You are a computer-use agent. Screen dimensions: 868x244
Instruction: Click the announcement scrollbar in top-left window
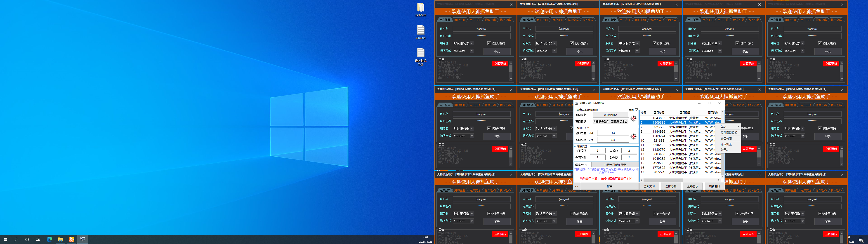coord(510,71)
